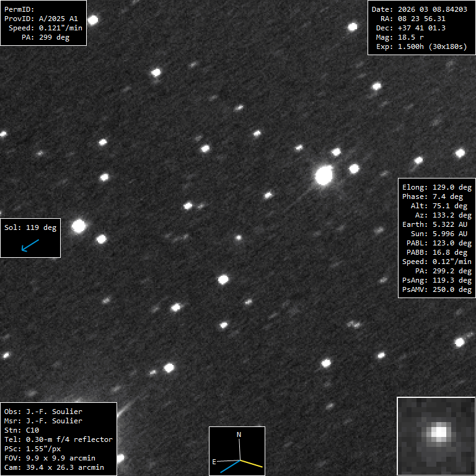Select the brightest star in the field
Viewport: 476px width, 476px height.
click(324, 175)
